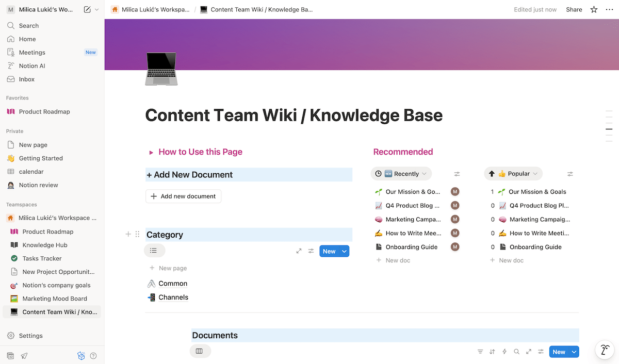The width and height of the screenshot is (619, 364).
Task: Click the send feedback paper plane icon
Action: 24,356
